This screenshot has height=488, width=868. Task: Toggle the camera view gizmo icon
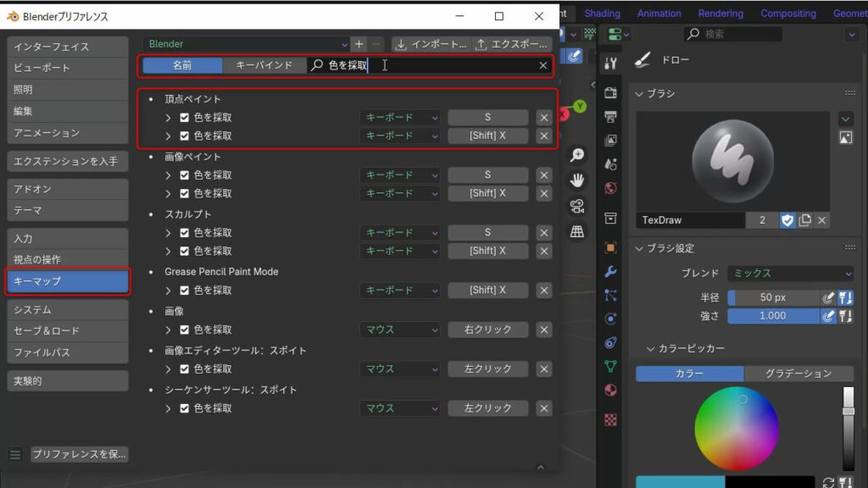(x=577, y=206)
